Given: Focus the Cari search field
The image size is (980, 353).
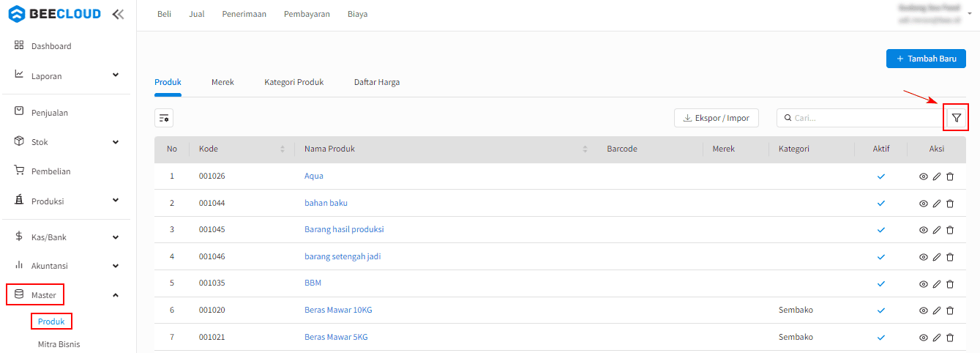Looking at the screenshot, I should point(860,118).
